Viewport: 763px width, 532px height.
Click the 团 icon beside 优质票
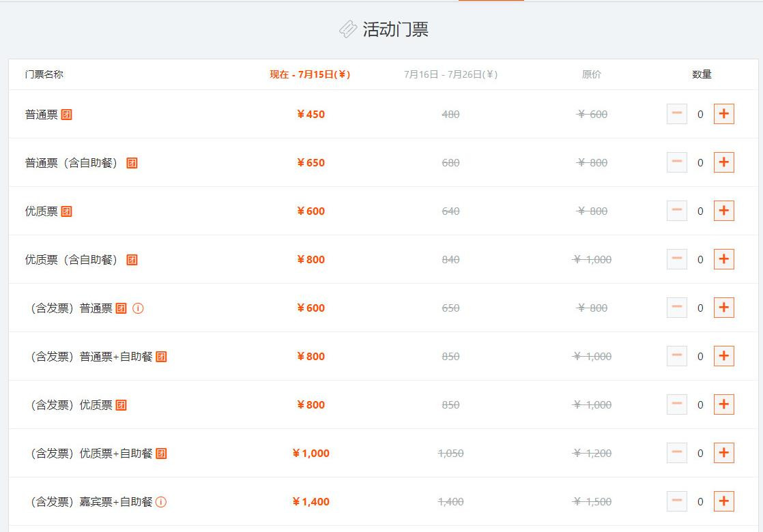66,211
